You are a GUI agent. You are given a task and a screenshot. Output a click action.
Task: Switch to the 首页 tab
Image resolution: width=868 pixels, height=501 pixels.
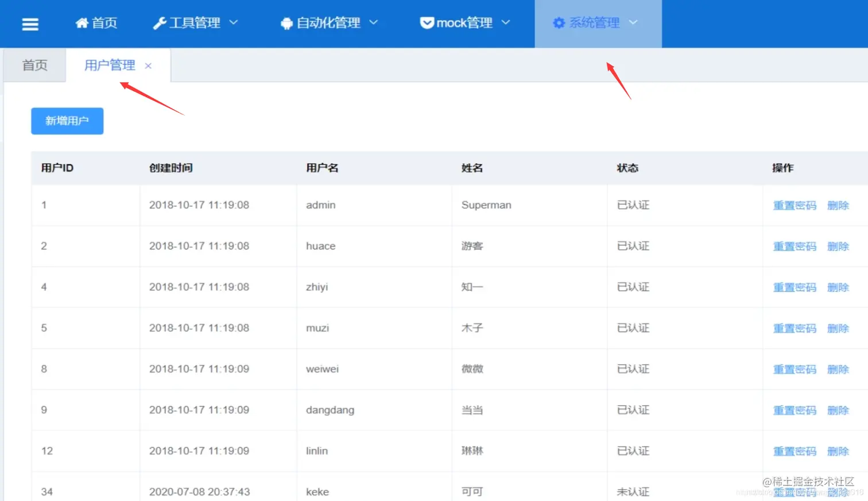34,65
